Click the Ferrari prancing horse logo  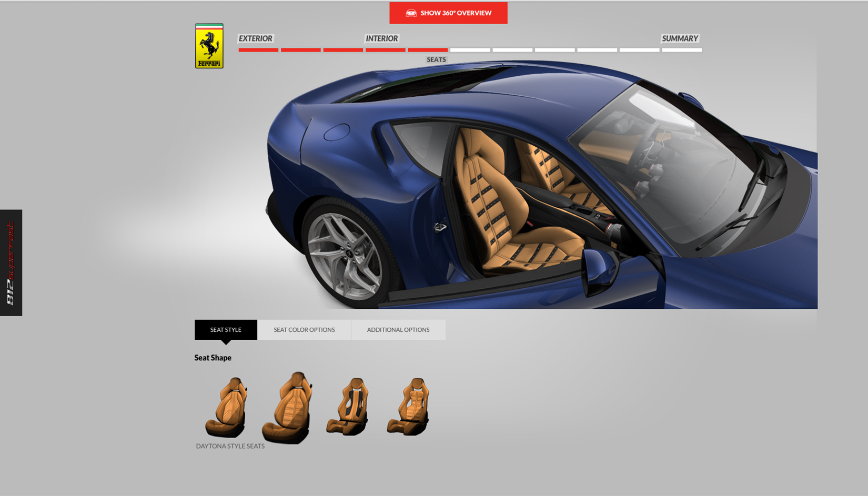[x=209, y=46]
